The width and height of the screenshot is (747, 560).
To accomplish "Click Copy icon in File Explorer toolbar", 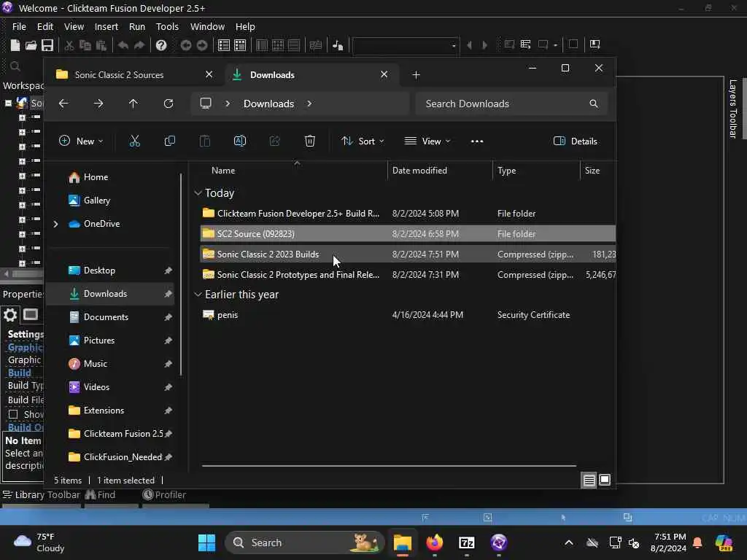I will 169,141.
